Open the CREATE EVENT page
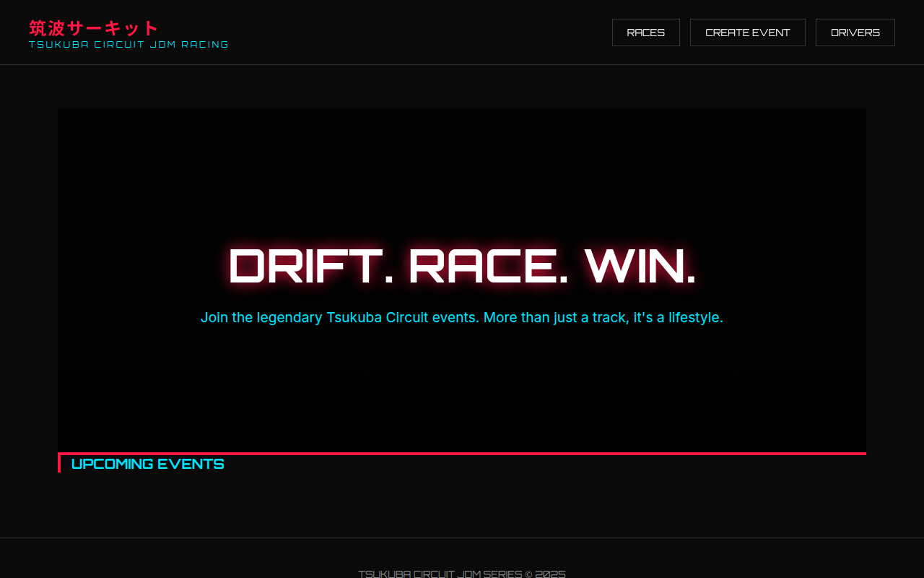Image resolution: width=924 pixels, height=578 pixels. (x=747, y=33)
